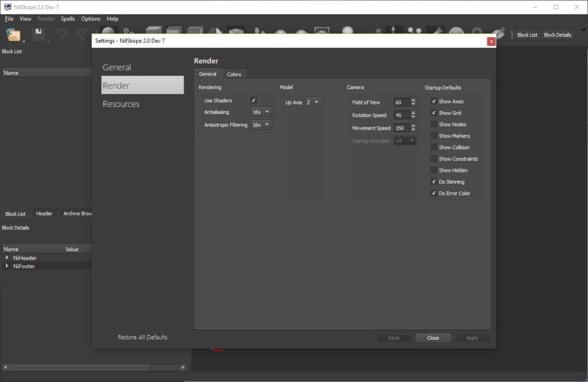
Task: Decrease Rotation Speed with the down arrow
Action: pyautogui.click(x=413, y=117)
